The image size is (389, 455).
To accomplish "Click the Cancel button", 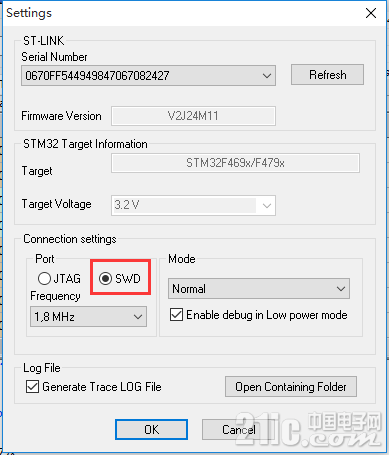I will [238, 430].
